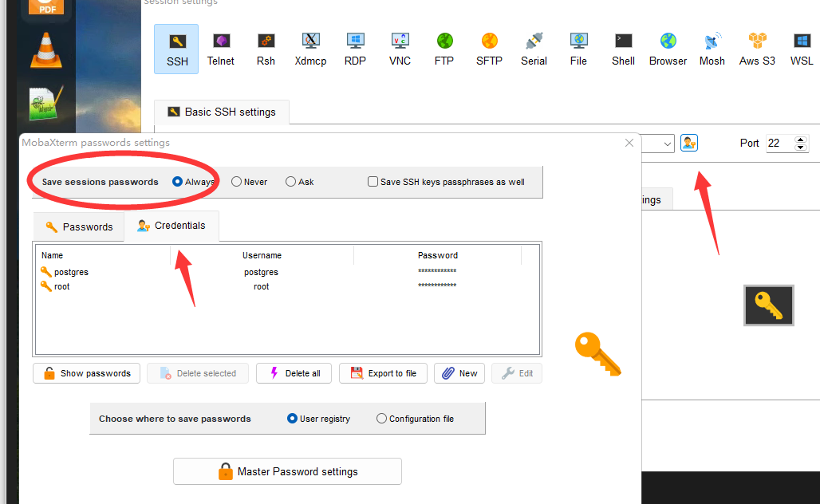Screen dimensions: 820x504
Task: Click the masked password of root row
Action: click(x=437, y=285)
